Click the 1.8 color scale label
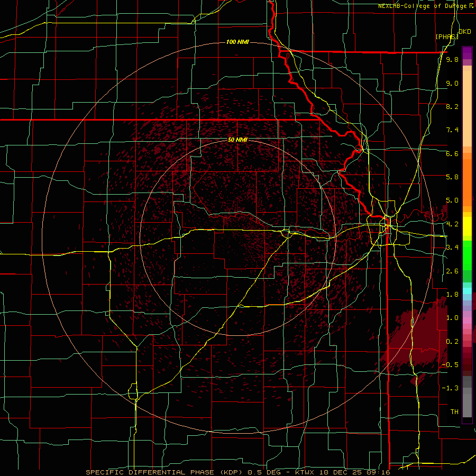 [x=452, y=295]
